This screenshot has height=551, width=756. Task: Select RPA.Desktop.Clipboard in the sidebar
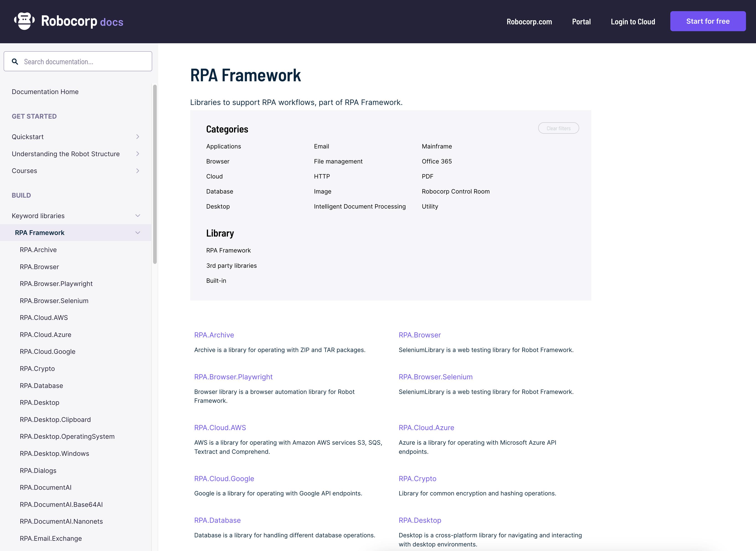(x=55, y=420)
